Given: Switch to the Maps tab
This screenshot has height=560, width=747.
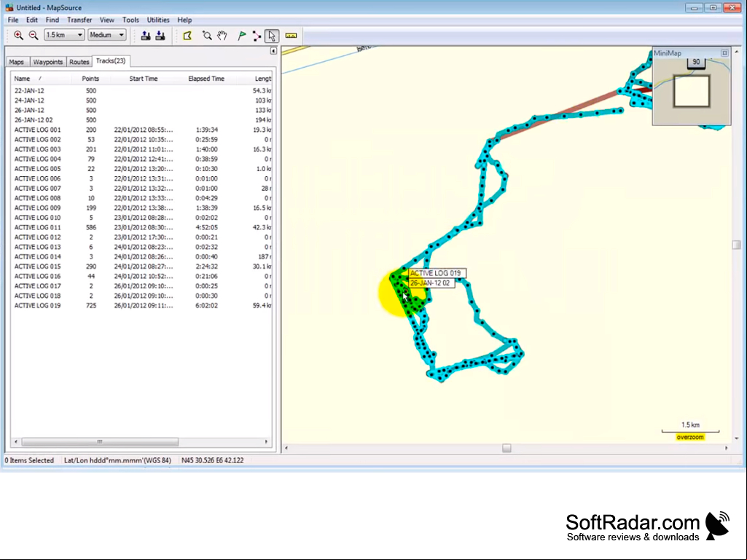Looking at the screenshot, I should click(x=16, y=62).
